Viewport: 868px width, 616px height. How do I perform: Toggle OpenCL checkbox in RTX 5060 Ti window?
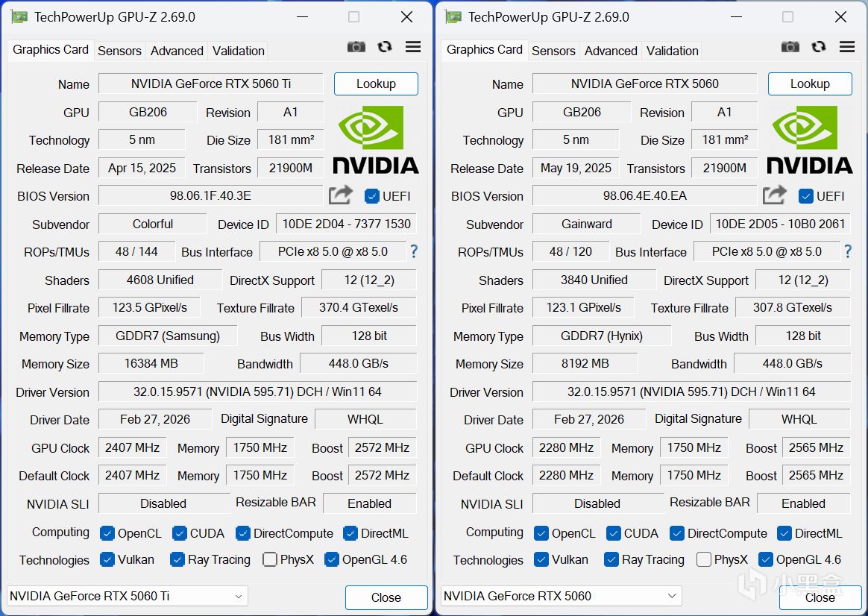point(107,533)
